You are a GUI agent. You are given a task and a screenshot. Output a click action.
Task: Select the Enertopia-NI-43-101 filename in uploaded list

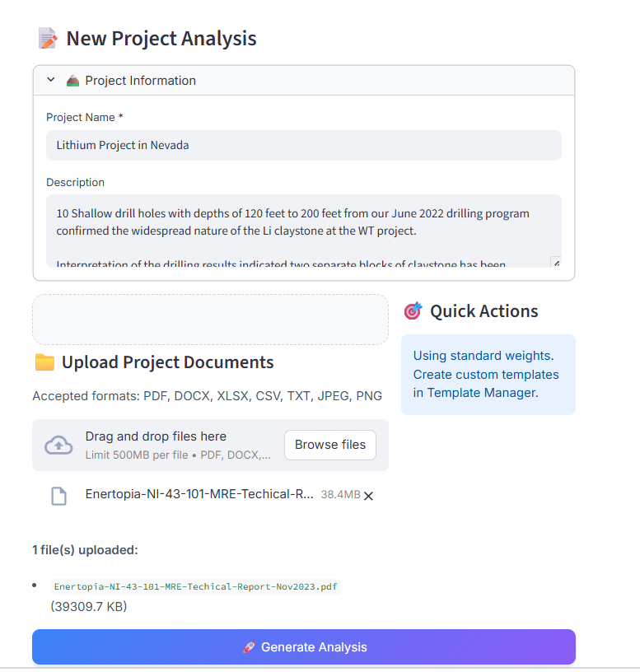(x=195, y=586)
